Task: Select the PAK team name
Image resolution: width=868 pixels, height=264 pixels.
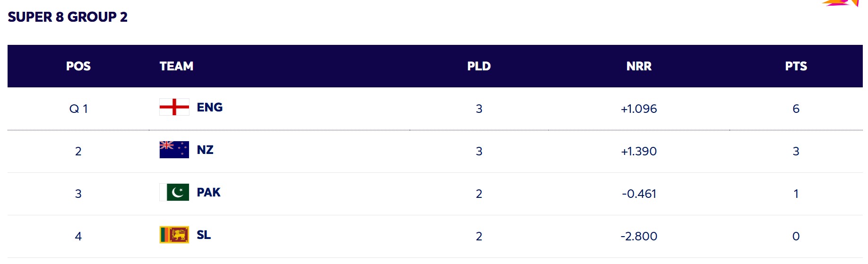Action: [208, 192]
